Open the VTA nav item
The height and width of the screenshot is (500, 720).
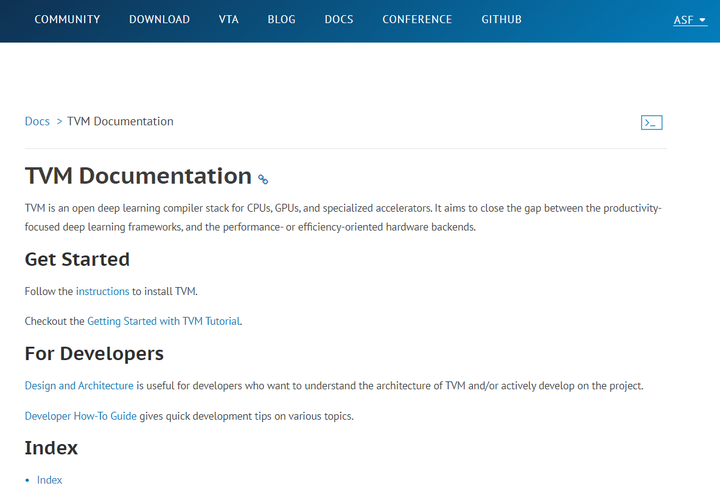[228, 19]
